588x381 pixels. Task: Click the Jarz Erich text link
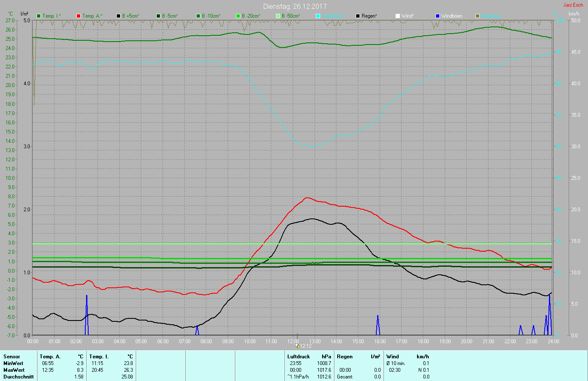click(x=573, y=5)
